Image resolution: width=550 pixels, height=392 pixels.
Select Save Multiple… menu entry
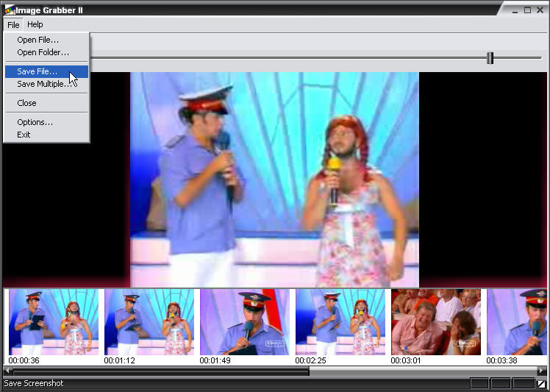(46, 85)
